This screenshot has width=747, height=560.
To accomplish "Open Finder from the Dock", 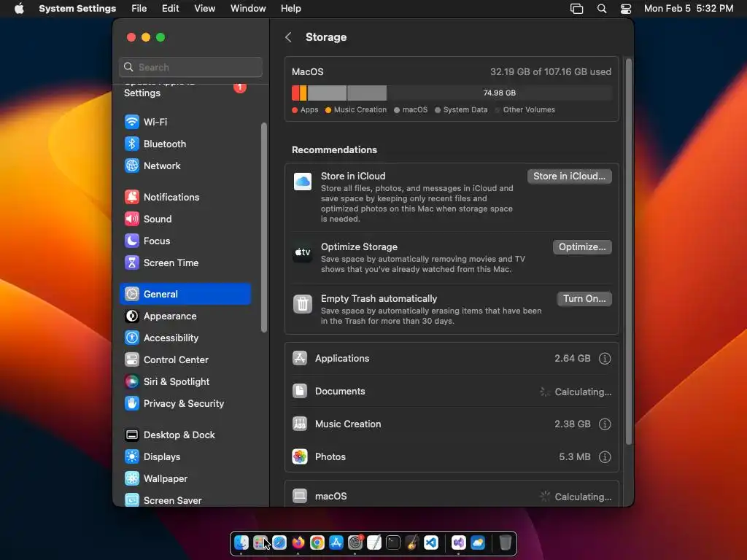I will tap(241, 542).
